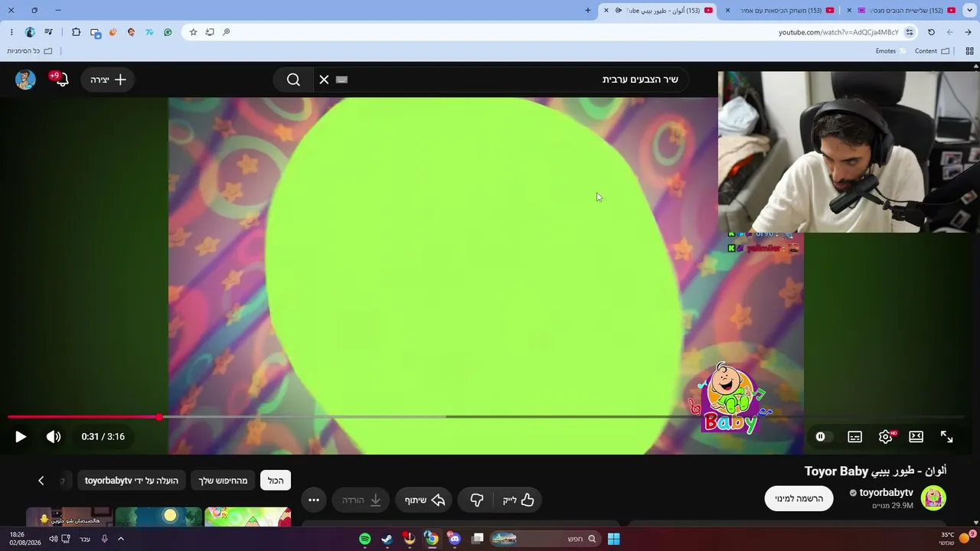Open the Chrome extensions puzzle menu
The image size is (980, 551).
76,32
